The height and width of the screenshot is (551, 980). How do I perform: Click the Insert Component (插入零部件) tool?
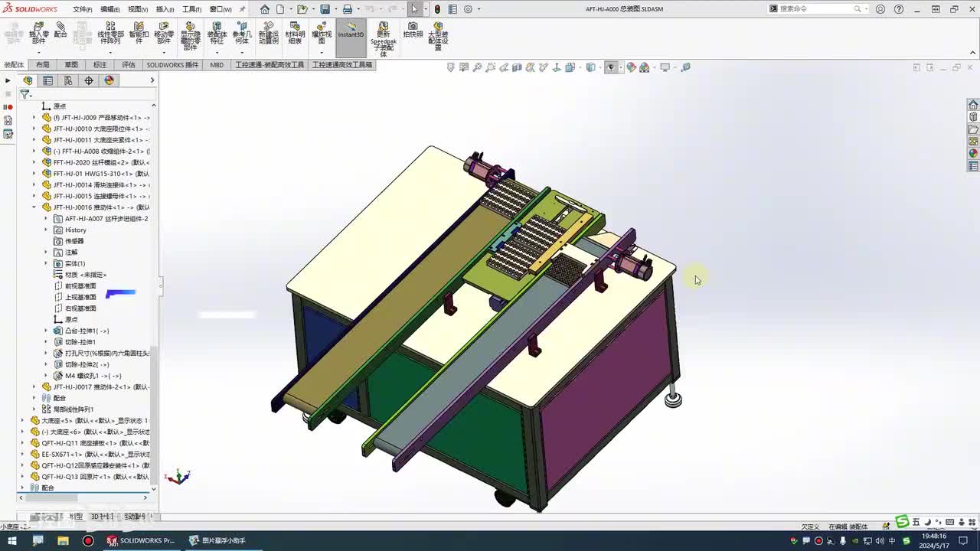(38, 34)
